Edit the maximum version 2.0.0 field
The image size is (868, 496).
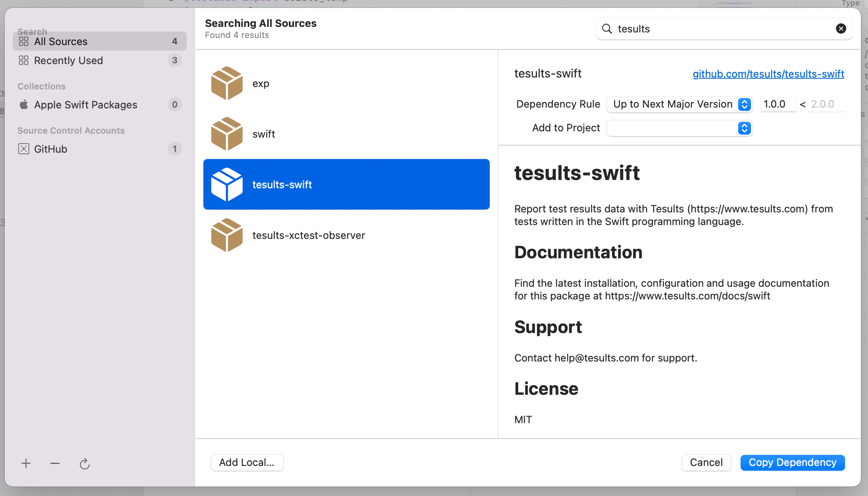click(x=826, y=104)
